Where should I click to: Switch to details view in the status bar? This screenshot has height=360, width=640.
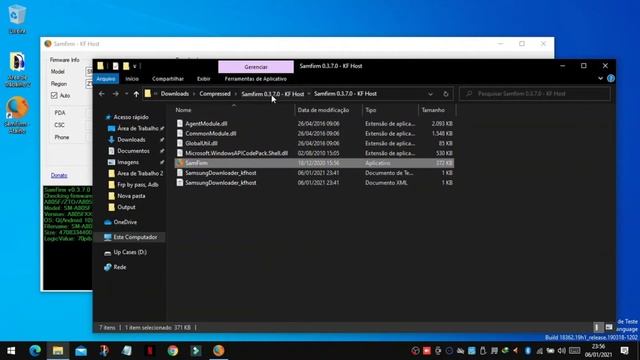[597, 327]
